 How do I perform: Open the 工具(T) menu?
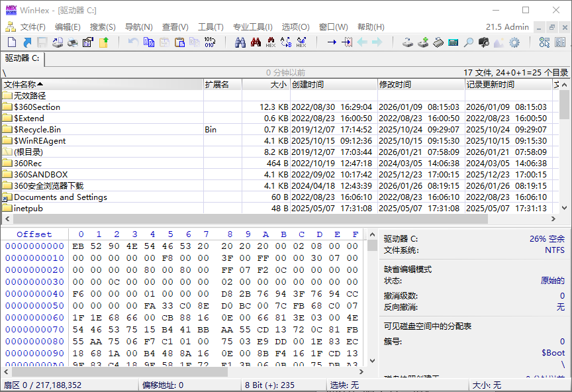tap(211, 27)
